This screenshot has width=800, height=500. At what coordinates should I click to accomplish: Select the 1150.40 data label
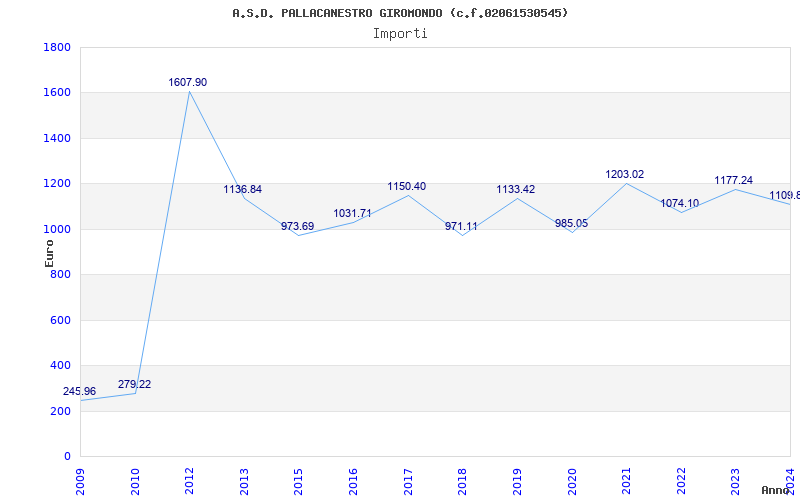click(407, 186)
